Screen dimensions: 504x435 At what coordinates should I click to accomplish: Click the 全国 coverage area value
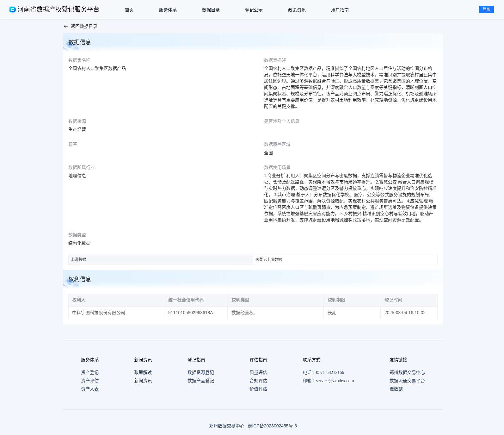(x=268, y=153)
